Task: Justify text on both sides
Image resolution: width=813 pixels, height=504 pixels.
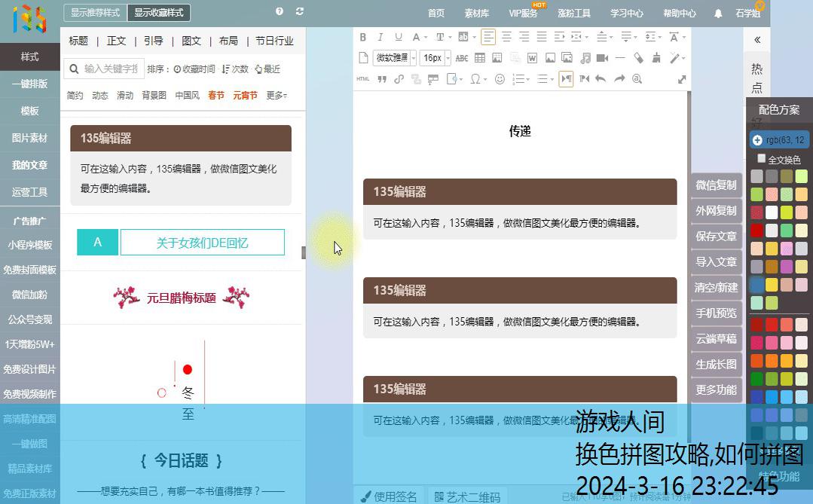Action: click(542, 37)
